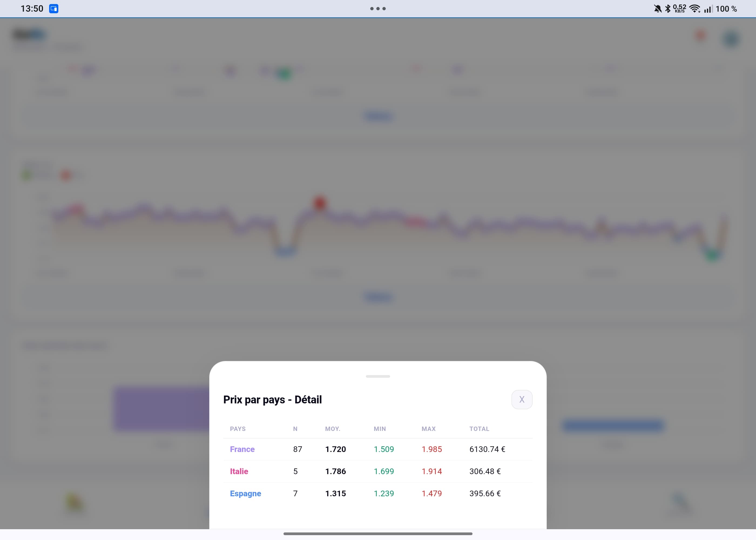Close the Prix par pays detail sheet
756x540 pixels.
[522, 399]
